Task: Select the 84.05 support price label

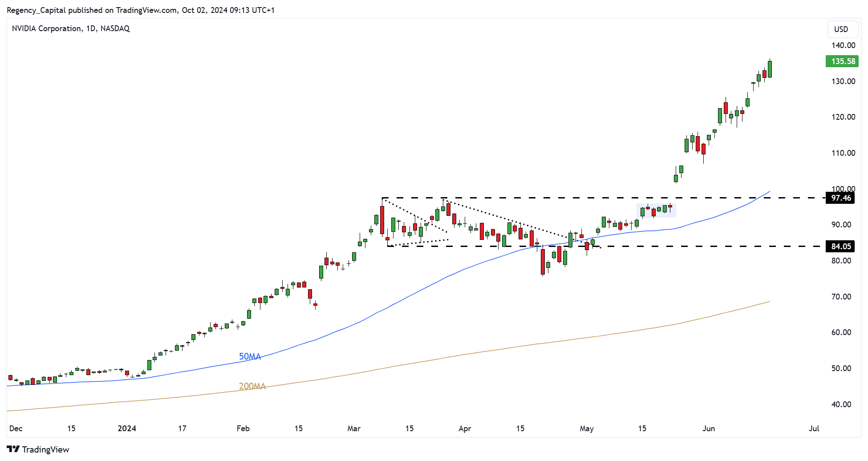Action: coord(840,246)
